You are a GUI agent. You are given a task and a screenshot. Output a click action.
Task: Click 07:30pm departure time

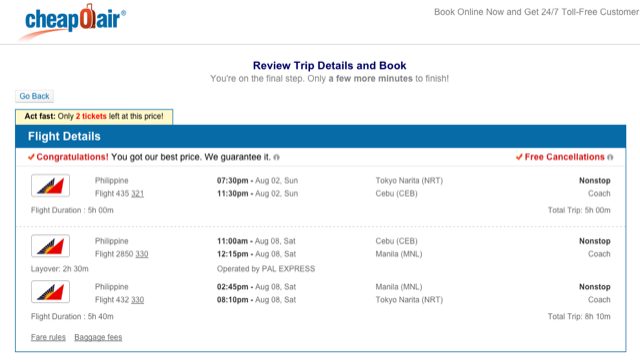[232, 181]
